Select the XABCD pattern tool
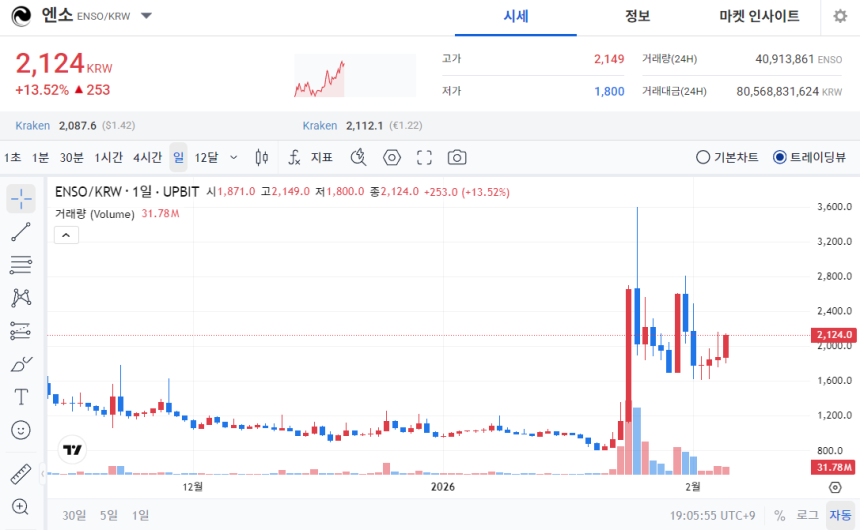 21,298
